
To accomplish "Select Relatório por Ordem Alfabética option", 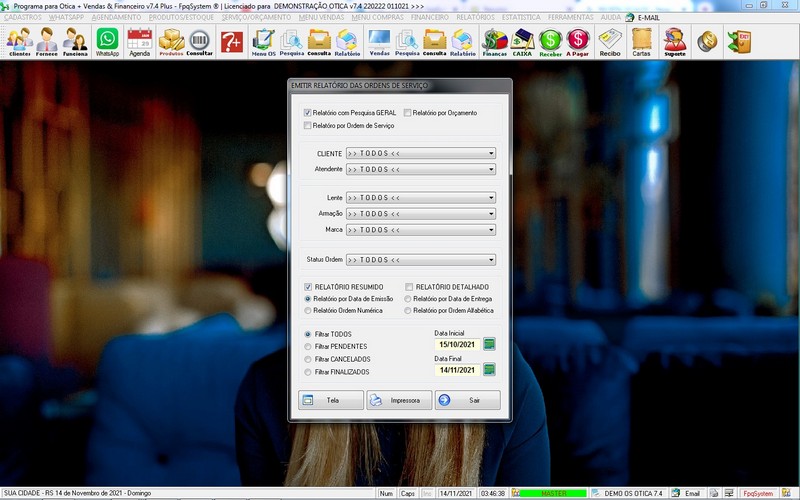I will pos(408,310).
